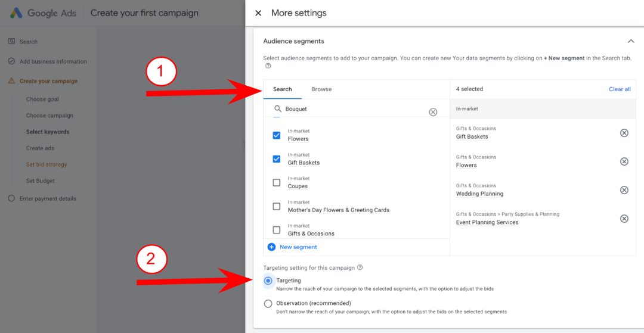Viewport: 644px width, 333px height.
Task: Go to the Set Budget step
Action: pyautogui.click(x=41, y=180)
